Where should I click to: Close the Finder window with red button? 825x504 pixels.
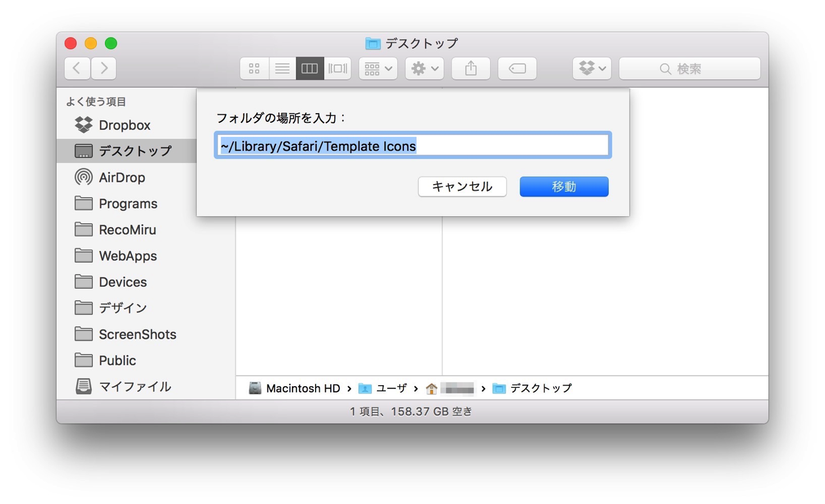(x=71, y=43)
